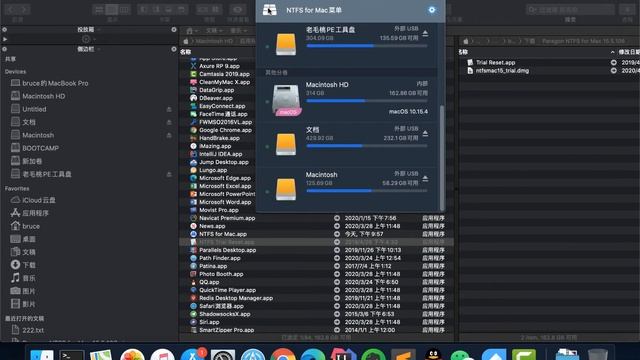Select Google Chrome.app in file list
The image size is (640, 360).
[225, 130]
